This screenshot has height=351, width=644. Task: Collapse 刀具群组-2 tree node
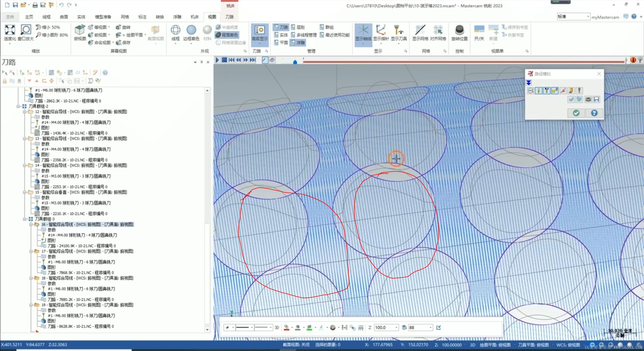tap(18, 106)
